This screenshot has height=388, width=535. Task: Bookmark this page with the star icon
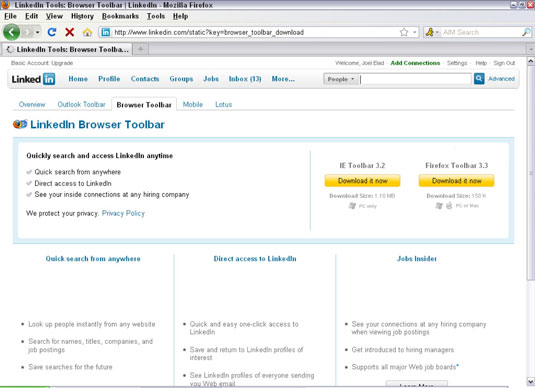[404, 32]
